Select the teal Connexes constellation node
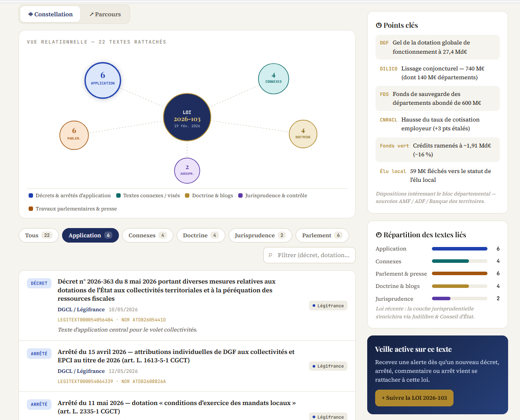Image resolution: width=520 pixels, height=420 pixels. (x=273, y=78)
